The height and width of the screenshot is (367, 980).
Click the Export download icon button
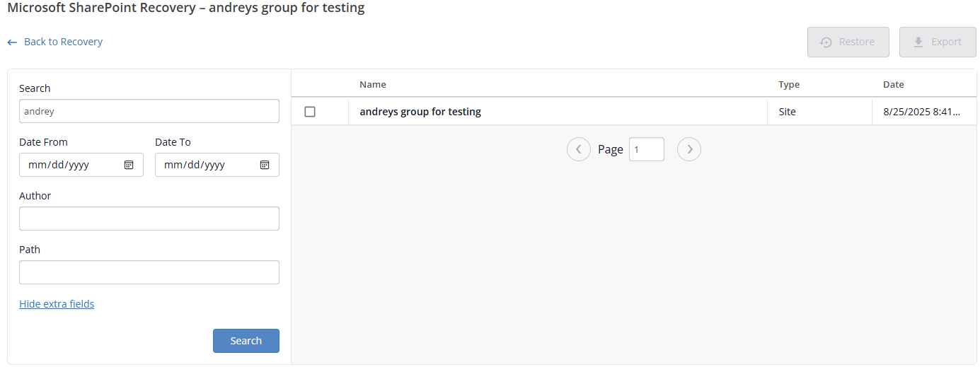(x=938, y=42)
